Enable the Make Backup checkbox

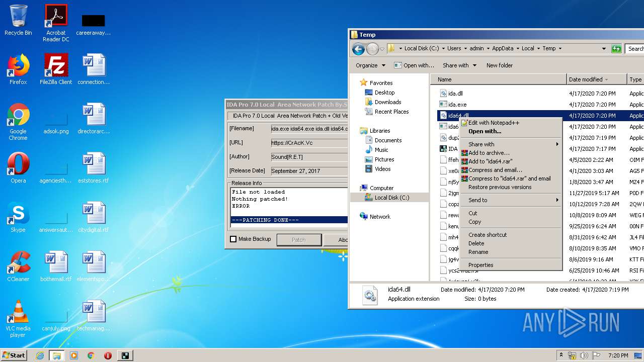tap(233, 239)
